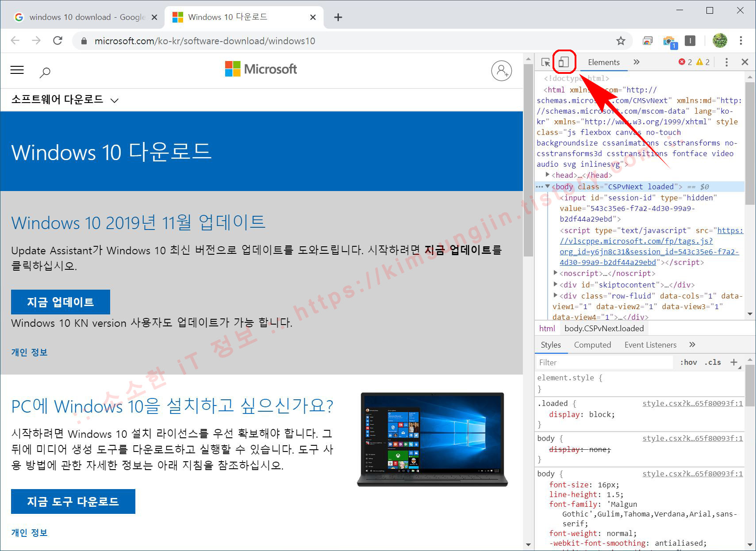Click the dark square extension icon
The width and height of the screenshot is (756, 551).
(690, 41)
